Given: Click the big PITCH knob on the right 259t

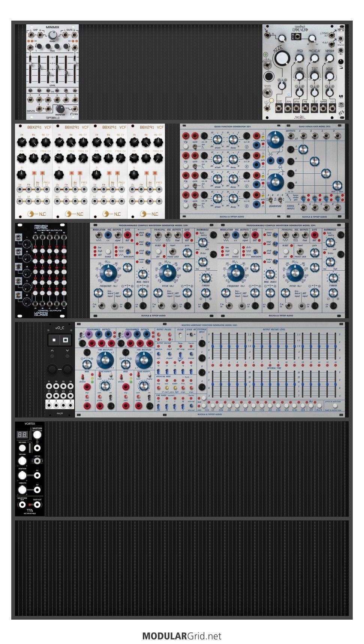Looking at the screenshot, I should (x=295, y=273).
